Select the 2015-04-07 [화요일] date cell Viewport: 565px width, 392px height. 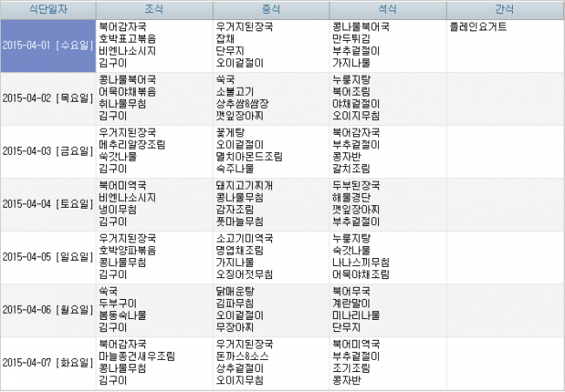pos(47,362)
